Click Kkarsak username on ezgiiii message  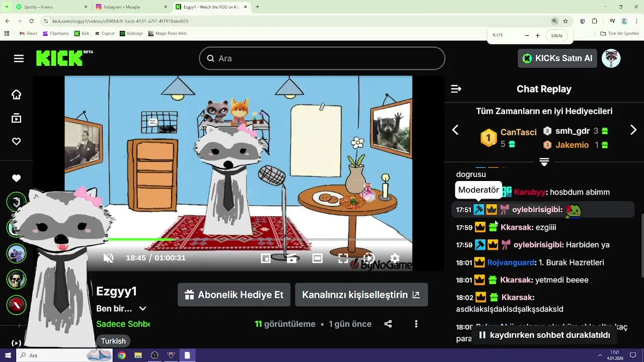516,228
